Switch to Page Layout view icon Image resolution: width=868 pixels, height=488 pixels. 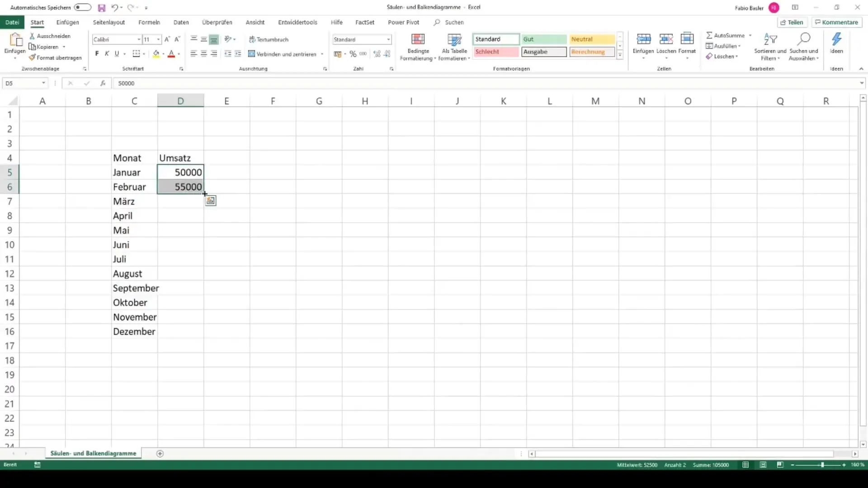click(763, 465)
